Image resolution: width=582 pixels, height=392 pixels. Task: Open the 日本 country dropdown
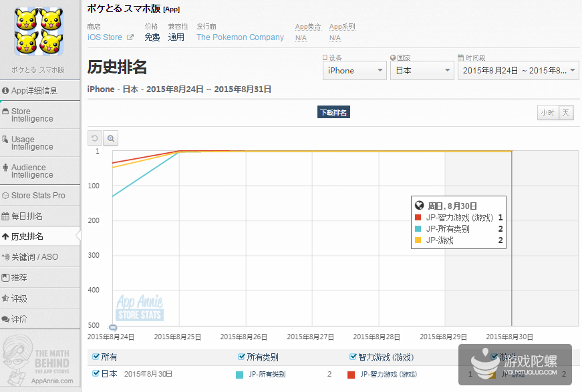(x=422, y=70)
